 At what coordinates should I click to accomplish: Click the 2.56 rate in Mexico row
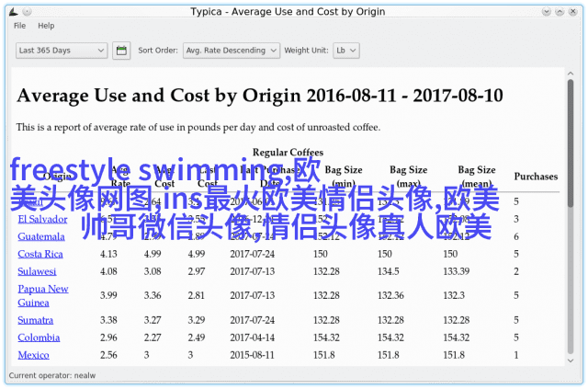coord(108,355)
